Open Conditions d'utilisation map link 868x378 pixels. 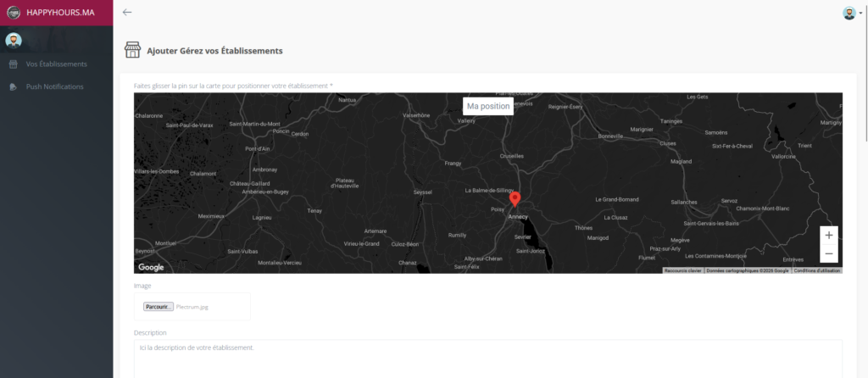(817, 270)
